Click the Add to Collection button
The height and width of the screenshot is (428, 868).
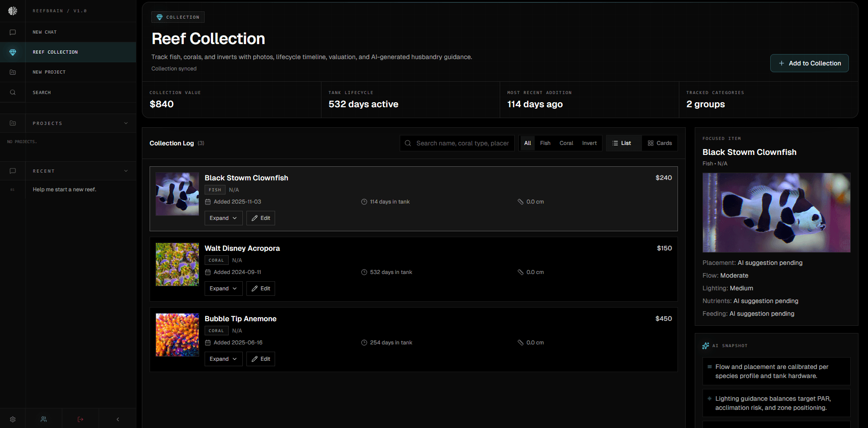tap(809, 63)
